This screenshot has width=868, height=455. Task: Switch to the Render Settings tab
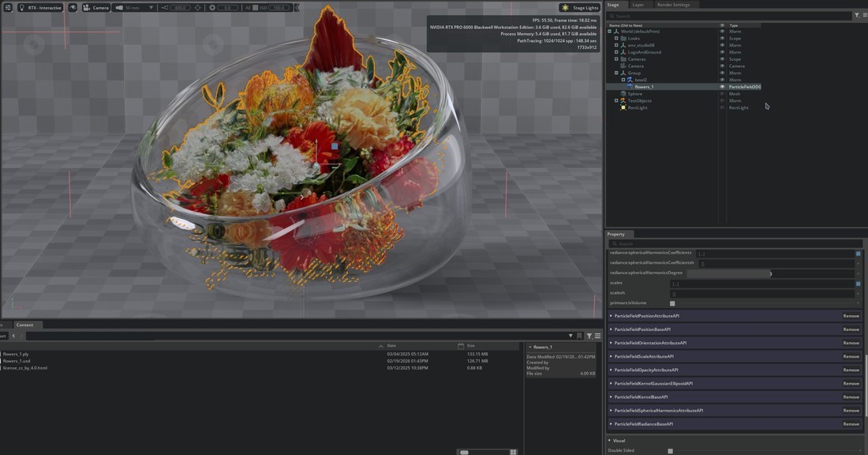(x=673, y=5)
